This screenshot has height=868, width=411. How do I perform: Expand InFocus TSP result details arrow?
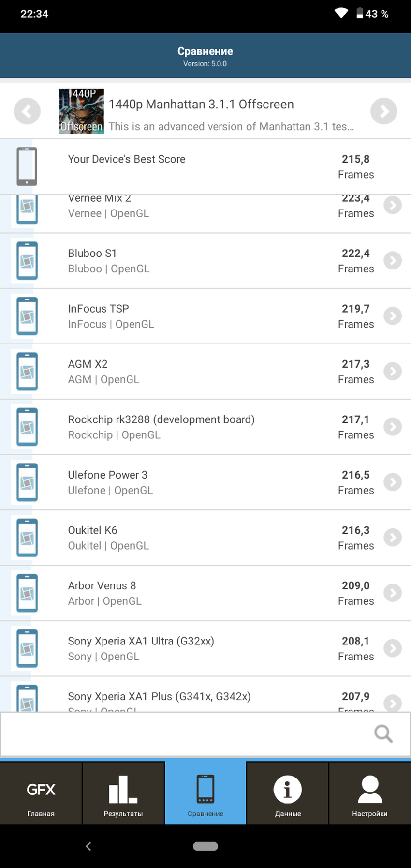click(393, 316)
